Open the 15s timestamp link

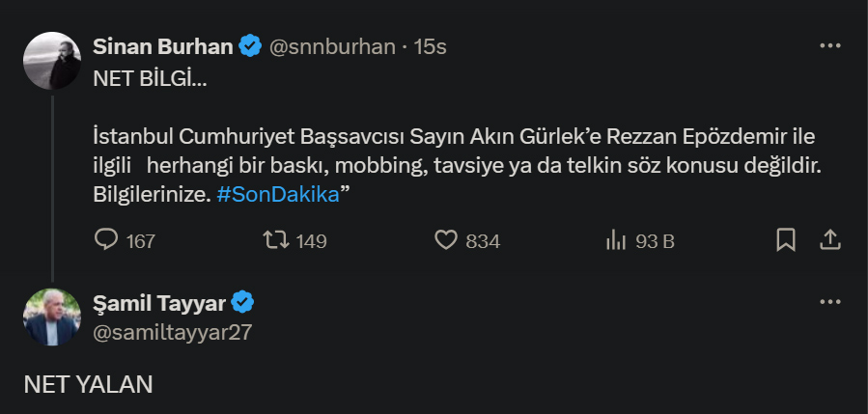[430, 47]
